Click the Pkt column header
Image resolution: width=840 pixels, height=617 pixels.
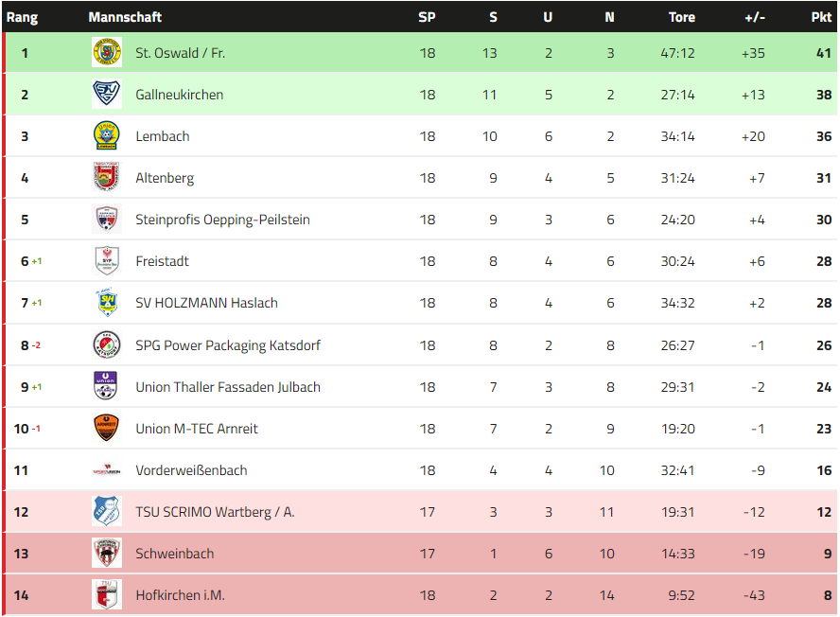pos(821,17)
